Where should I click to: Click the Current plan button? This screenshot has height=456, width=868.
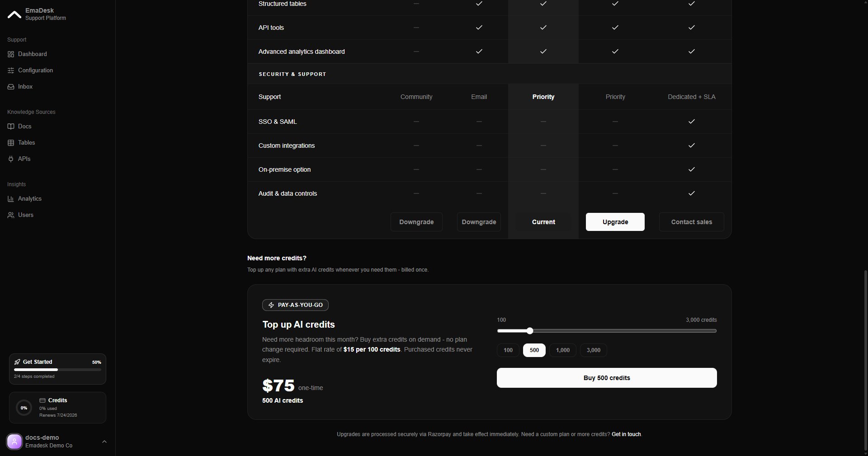click(543, 222)
